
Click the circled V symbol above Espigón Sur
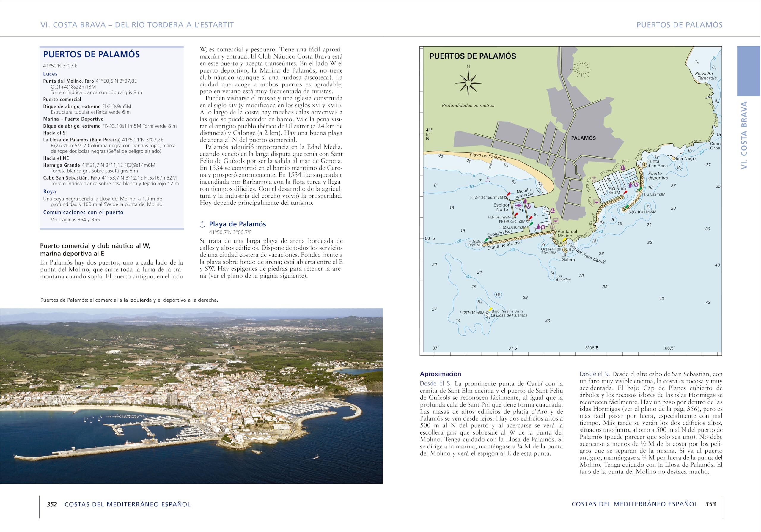pos(543,227)
